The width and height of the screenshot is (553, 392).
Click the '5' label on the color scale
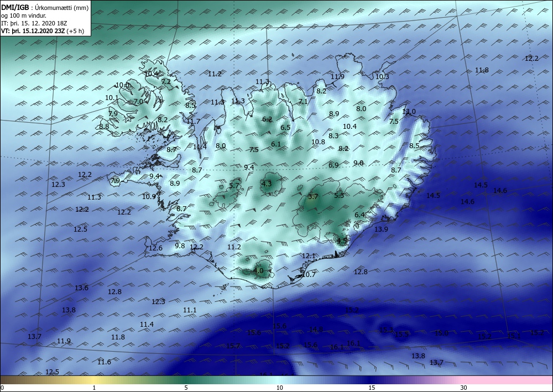point(186,388)
